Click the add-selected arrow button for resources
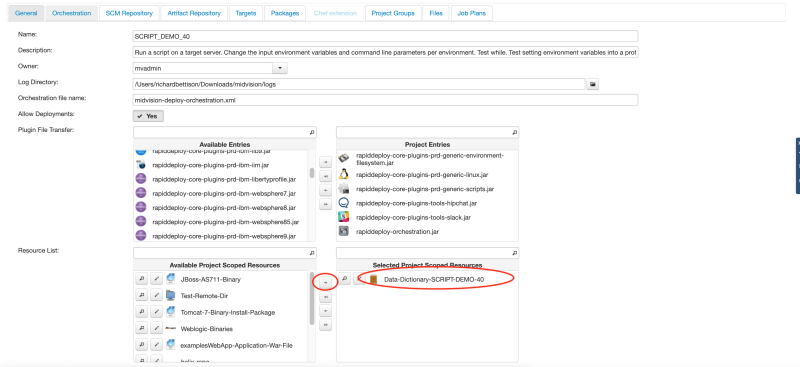 (326, 282)
